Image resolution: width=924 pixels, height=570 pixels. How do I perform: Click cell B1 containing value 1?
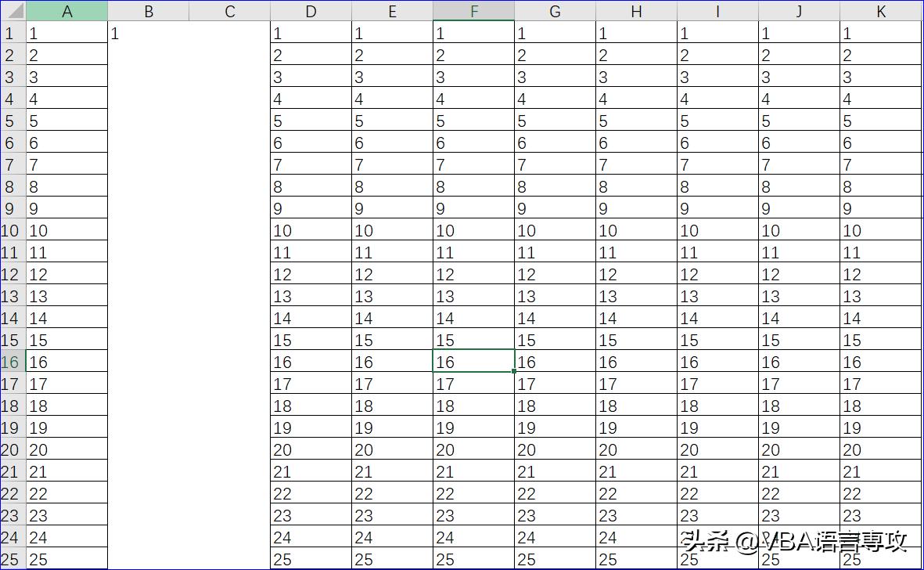pyautogui.click(x=149, y=33)
